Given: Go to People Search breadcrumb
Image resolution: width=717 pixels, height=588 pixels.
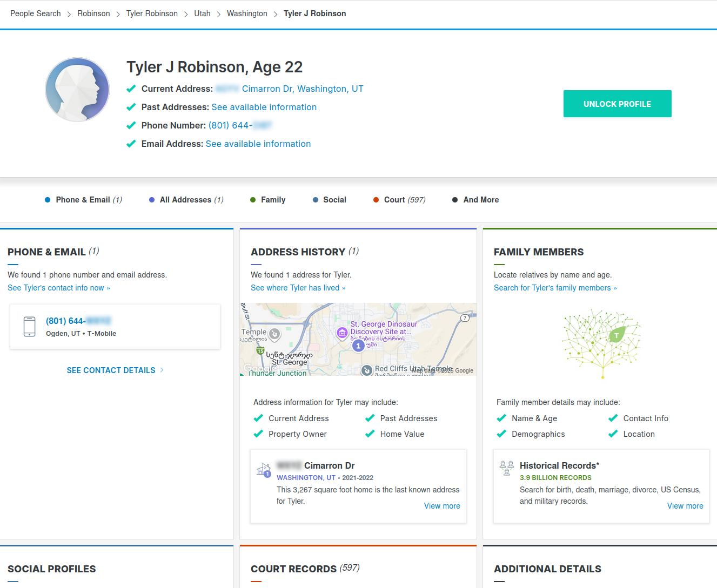Looking at the screenshot, I should pos(36,13).
